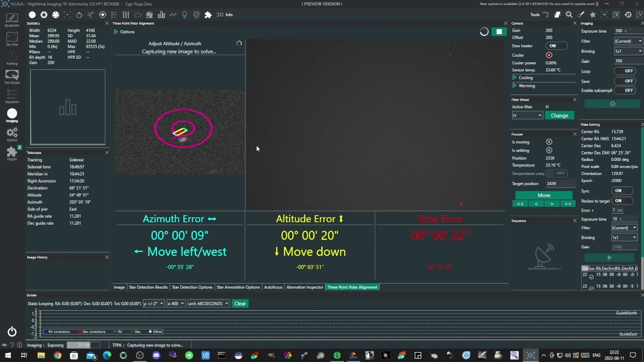The image size is (644, 362).
Task: Click the focuser fast move left button
Action: point(520,204)
